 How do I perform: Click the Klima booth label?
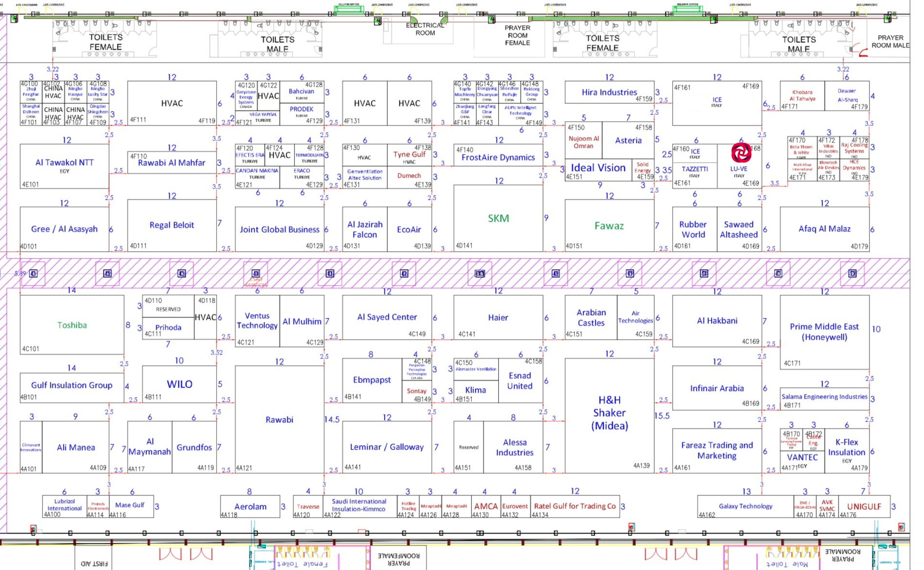click(475, 390)
